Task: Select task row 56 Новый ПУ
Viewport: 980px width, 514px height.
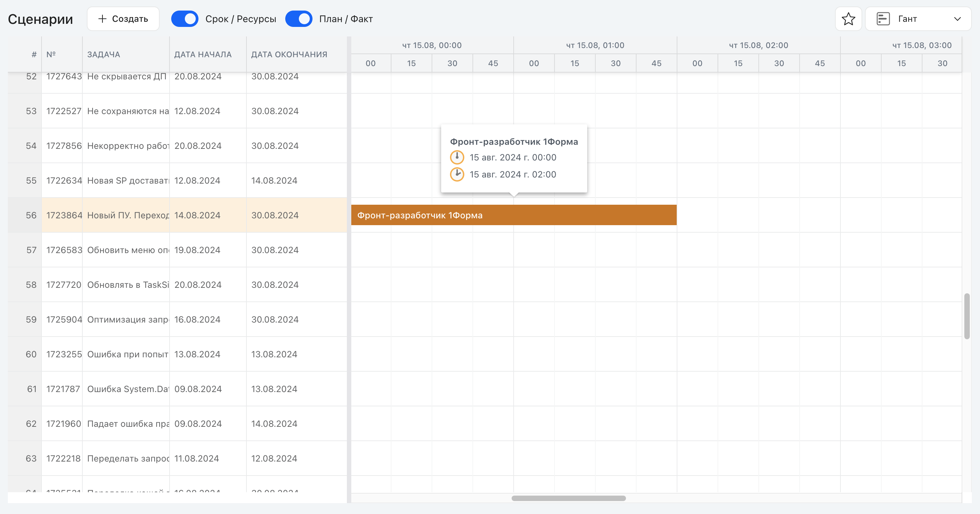Action: tap(128, 215)
